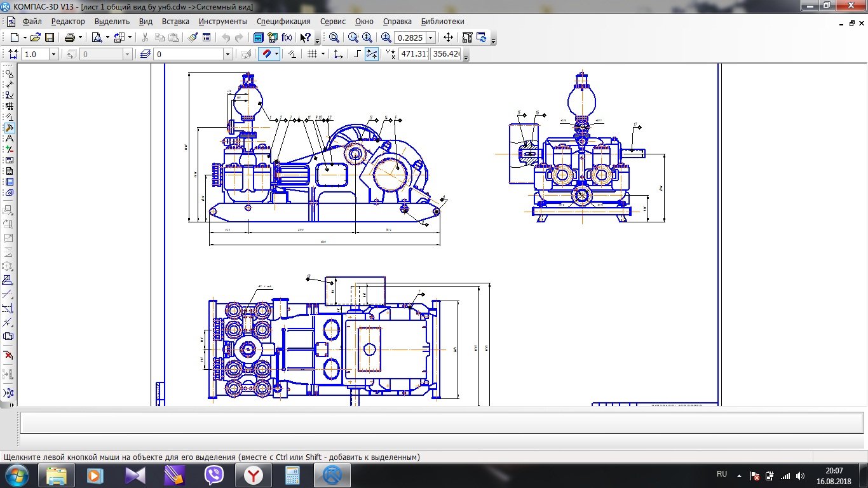Click the Properties paintbrush icon
The width and height of the screenshot is (868, 488).
point(193,37)
